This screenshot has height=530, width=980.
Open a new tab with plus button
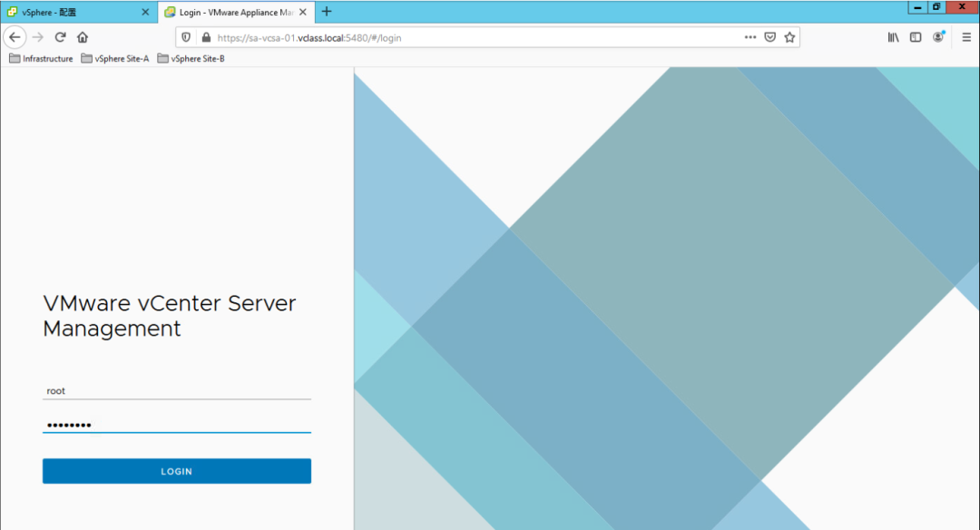(x=327, y=12)
